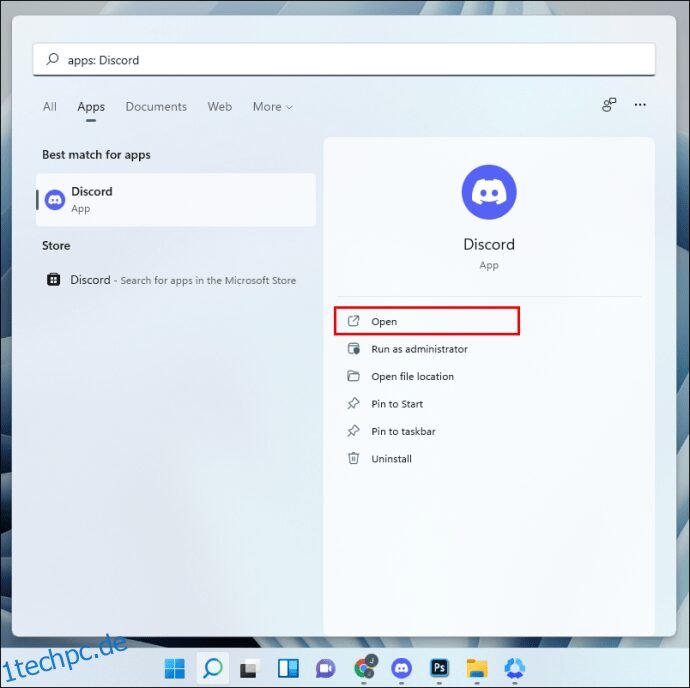Click the trash icon beside Uninstall
This screenshot has height=688, width=690.
[x=353, y=458]
